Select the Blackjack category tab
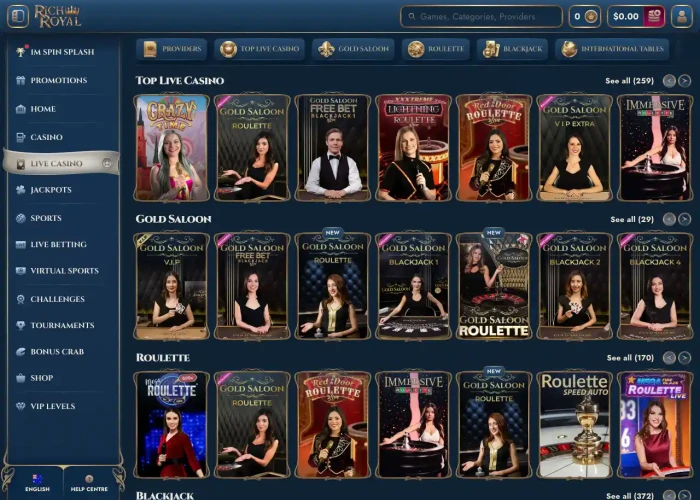The width and height of the screenshot is (700, 500). click(512, 49)
